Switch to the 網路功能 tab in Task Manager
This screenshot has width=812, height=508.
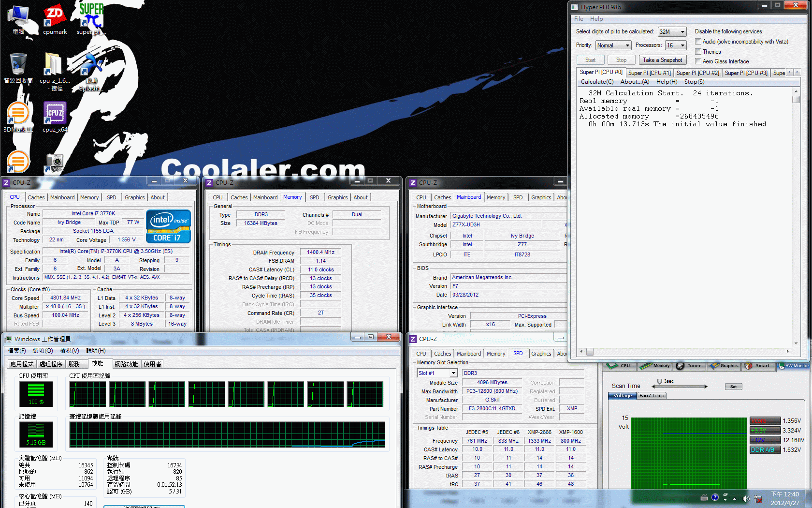click(126, 364)
